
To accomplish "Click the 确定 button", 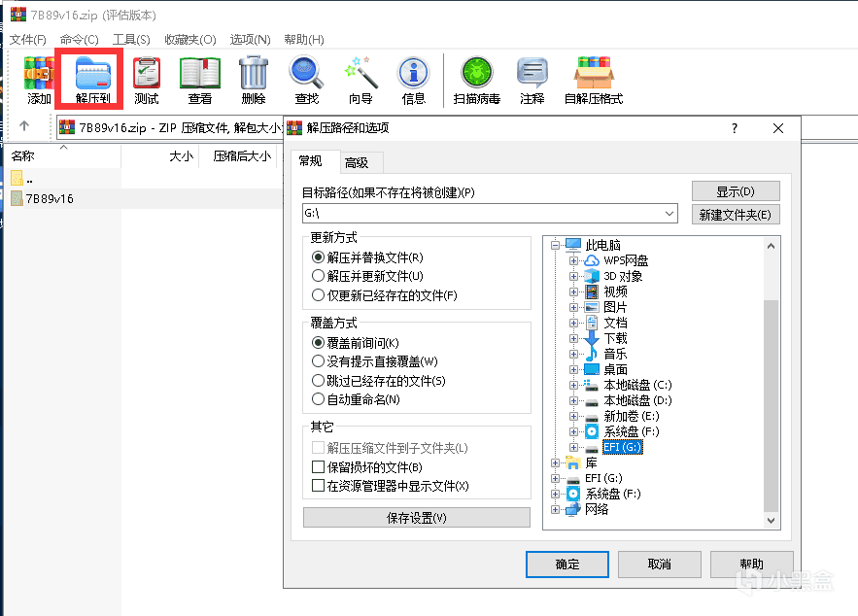I will point(566,565).
